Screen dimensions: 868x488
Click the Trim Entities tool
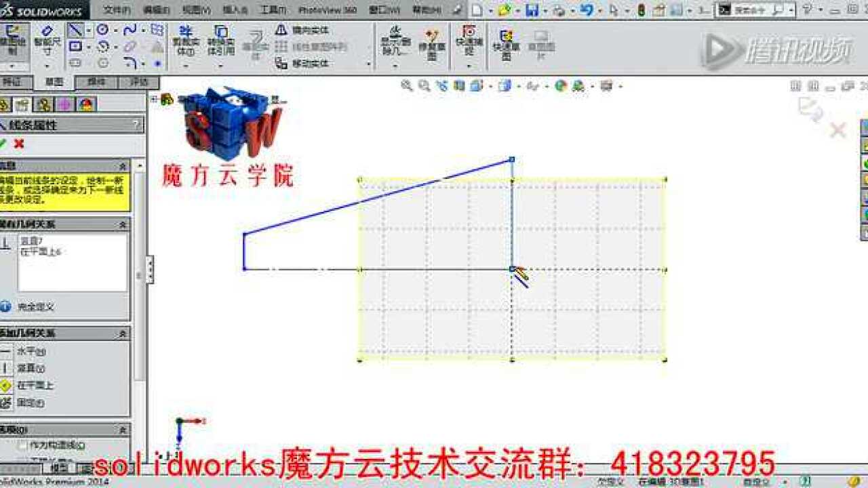coord(184,41)
